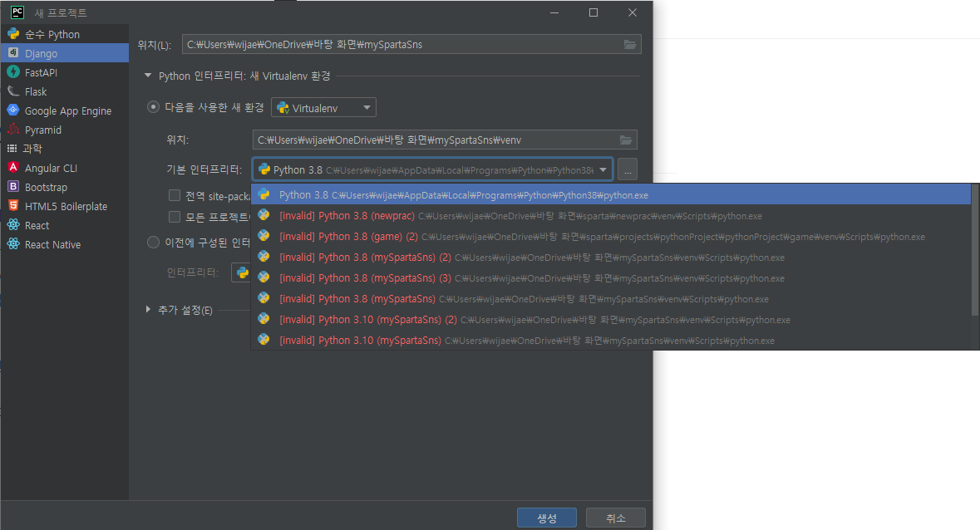Click the Angular CLI logo icon
Image resolution: width=980 pixels, height=530 pixels.
(13, 167)
